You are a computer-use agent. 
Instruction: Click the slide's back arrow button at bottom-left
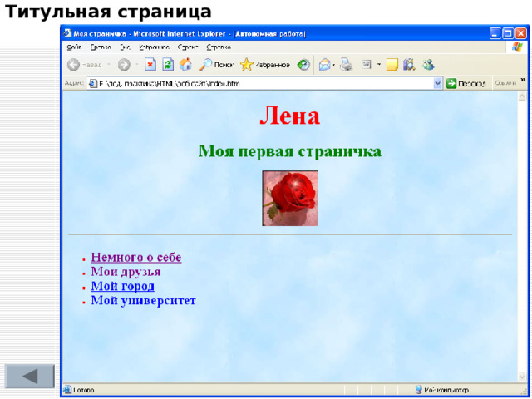[x=29, y=376]
